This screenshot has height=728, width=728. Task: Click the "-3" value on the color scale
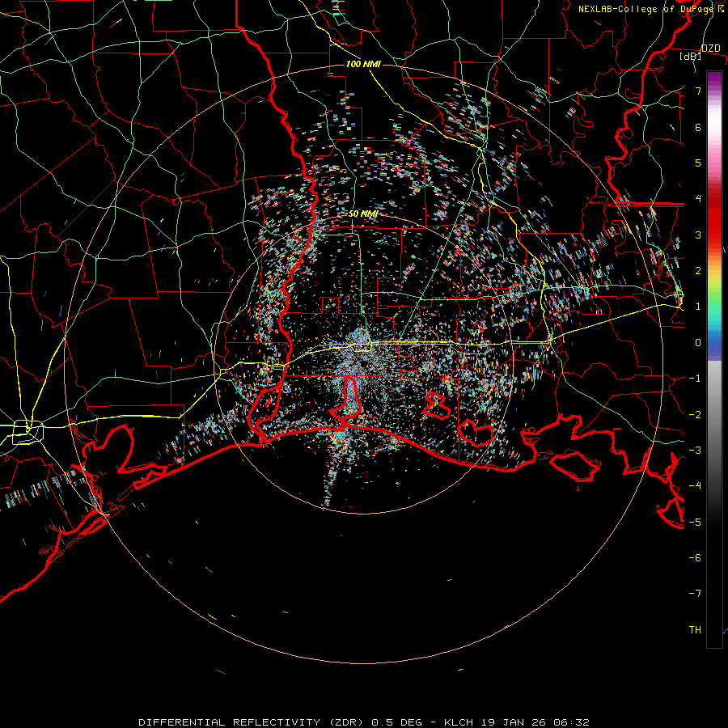pos(695,451)
